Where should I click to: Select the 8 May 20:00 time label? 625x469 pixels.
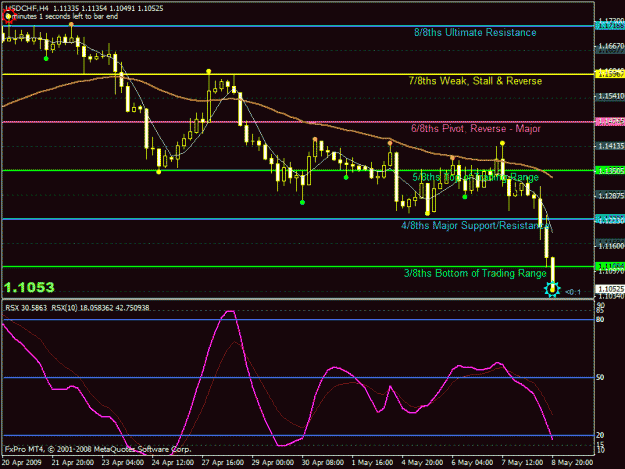coord(572,463)
